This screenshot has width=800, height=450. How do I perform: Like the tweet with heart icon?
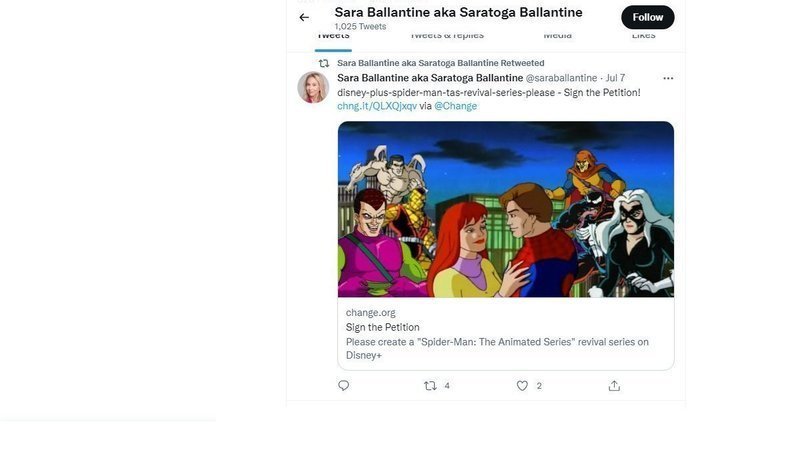tap(522, 386)
